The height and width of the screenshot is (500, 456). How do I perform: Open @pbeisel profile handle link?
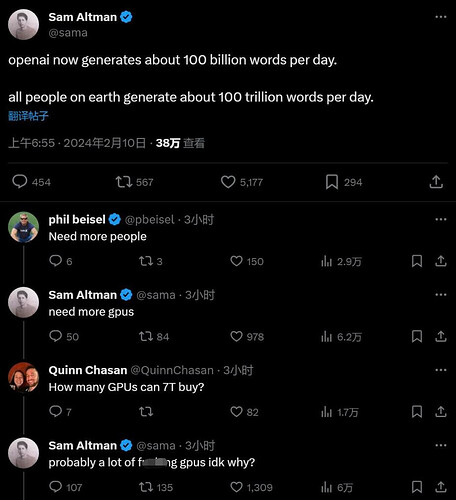pyautogui.click(x=149, y=219)
